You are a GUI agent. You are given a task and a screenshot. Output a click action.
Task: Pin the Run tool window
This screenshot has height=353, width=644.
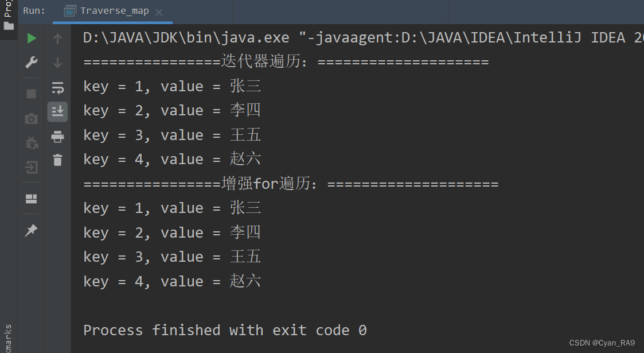[x=32, y=230]
